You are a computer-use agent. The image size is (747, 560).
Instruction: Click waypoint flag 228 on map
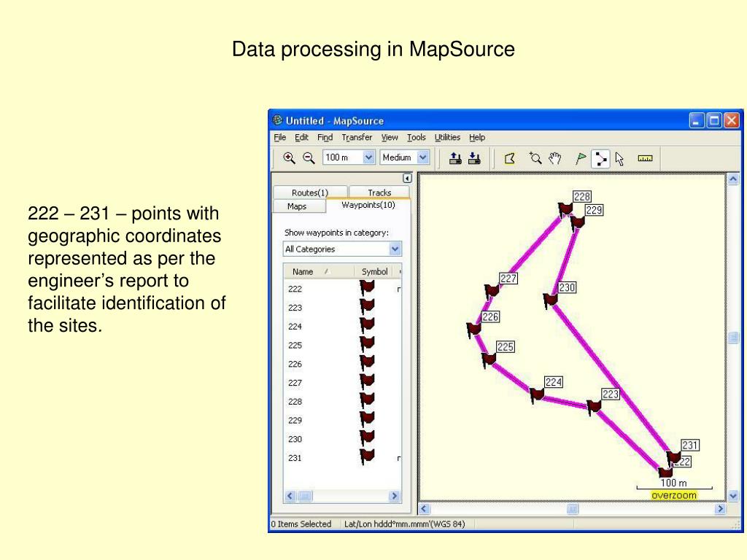[565, 209]
